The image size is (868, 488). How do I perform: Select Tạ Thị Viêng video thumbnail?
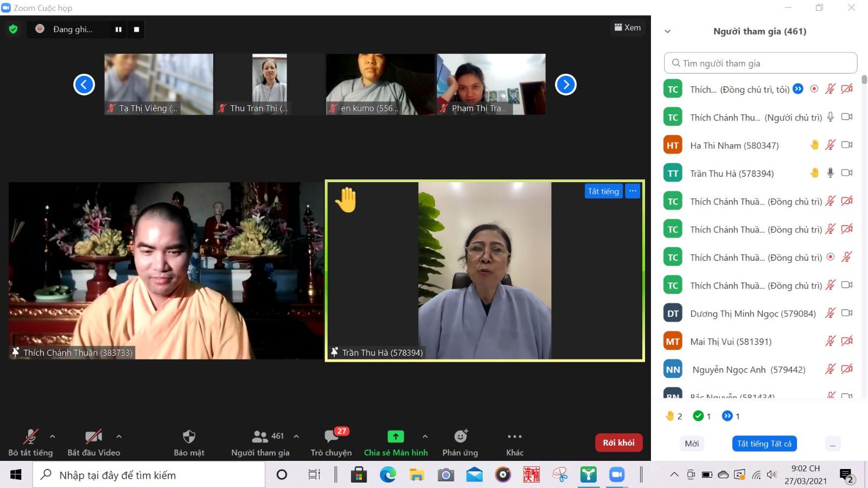[x=159, y=84]
